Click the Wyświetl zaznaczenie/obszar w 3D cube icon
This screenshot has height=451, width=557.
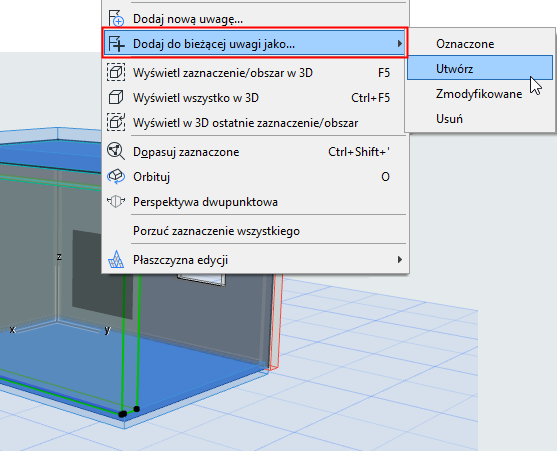(x=116, y=72)
